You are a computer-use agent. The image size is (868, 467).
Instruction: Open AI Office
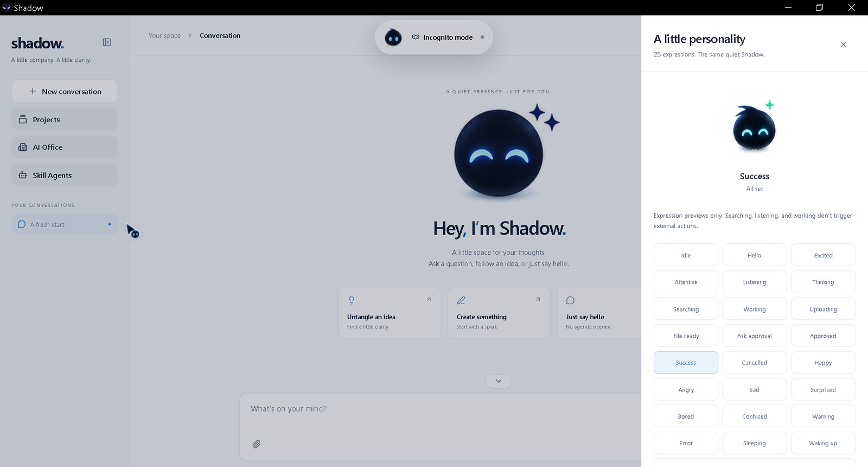click(x=65, y=147)
